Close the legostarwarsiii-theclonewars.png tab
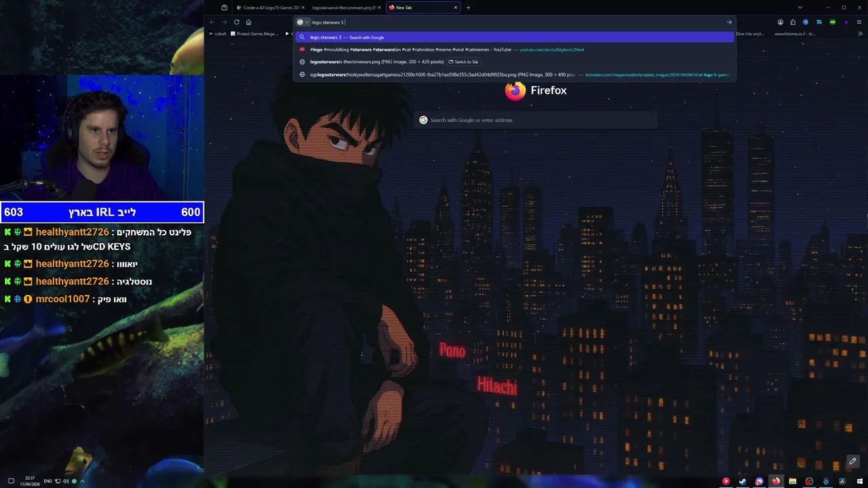Screen dimensions: 868x488 tap(379, 7)
